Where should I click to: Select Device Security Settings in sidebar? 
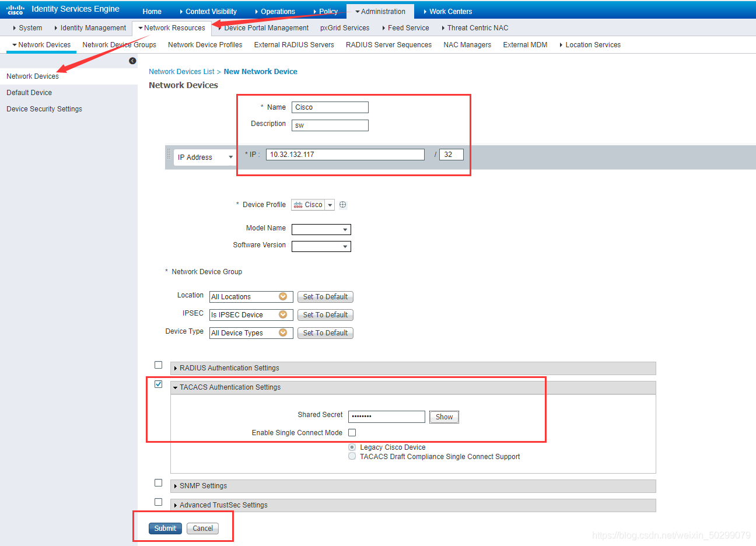[44, 109]
